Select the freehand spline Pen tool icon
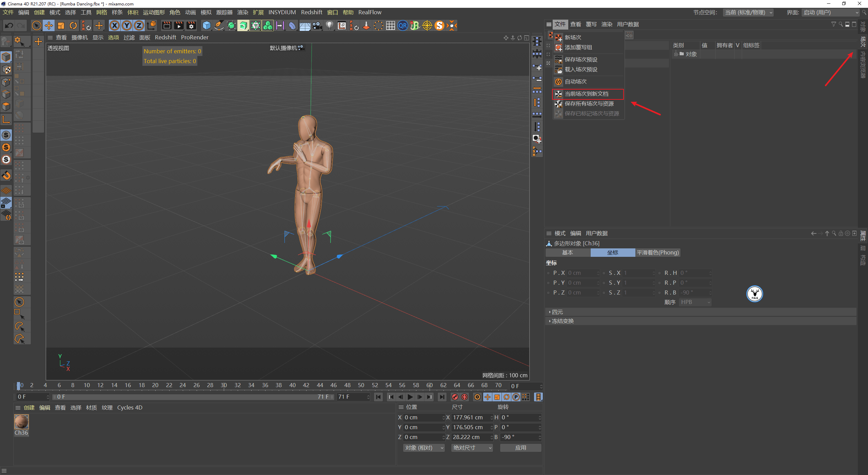The height and width of the screenshot is (475, 868). pos(219,25)
